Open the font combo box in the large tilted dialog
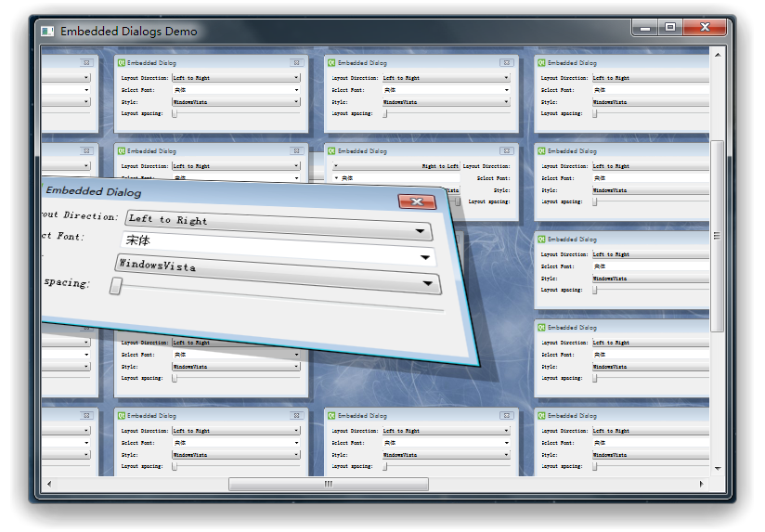The image size is (765, 532). 424,257
